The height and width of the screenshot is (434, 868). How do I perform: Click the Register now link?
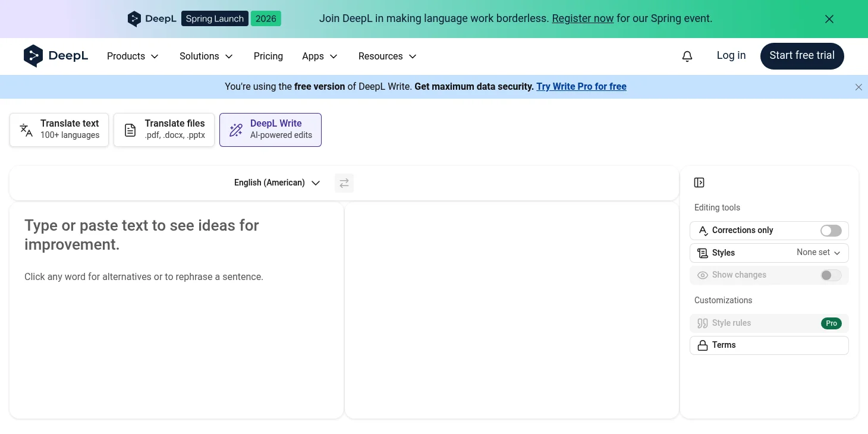(583, 18)
